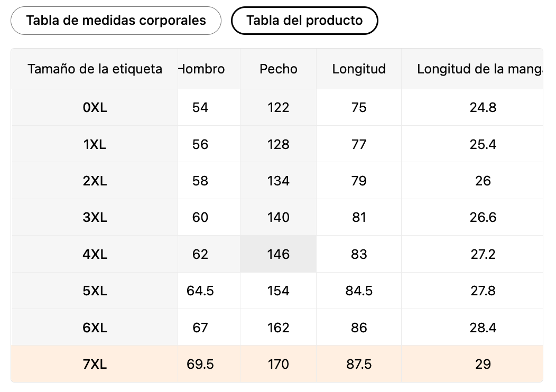Click the Hombro column header
The width and height of the screenshot is (556, 392).
(x=202, y=69)
